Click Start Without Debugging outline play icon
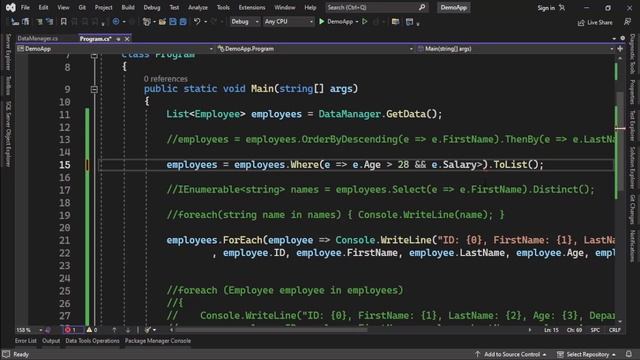Viewport: 640px width, 360px height. coord(365,21)
